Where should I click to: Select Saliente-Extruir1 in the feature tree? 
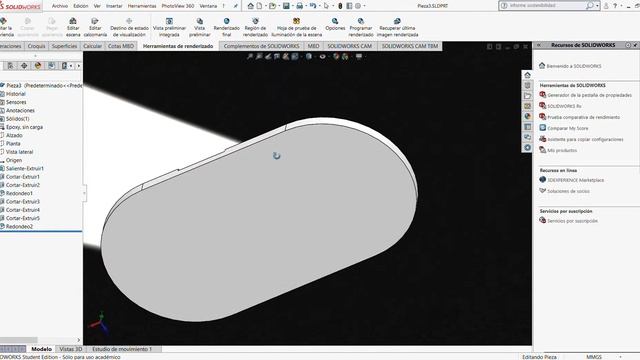(24, 168)
